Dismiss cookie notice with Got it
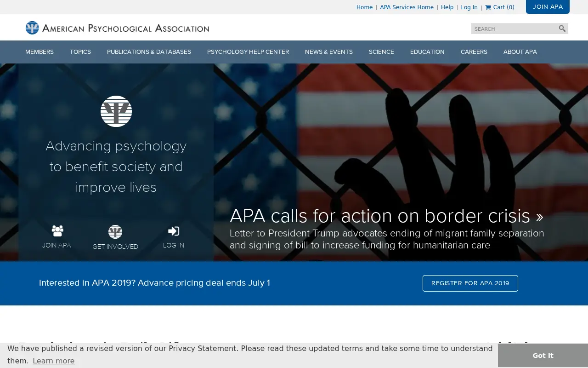The image size is (588, 368). click(543, 356)
